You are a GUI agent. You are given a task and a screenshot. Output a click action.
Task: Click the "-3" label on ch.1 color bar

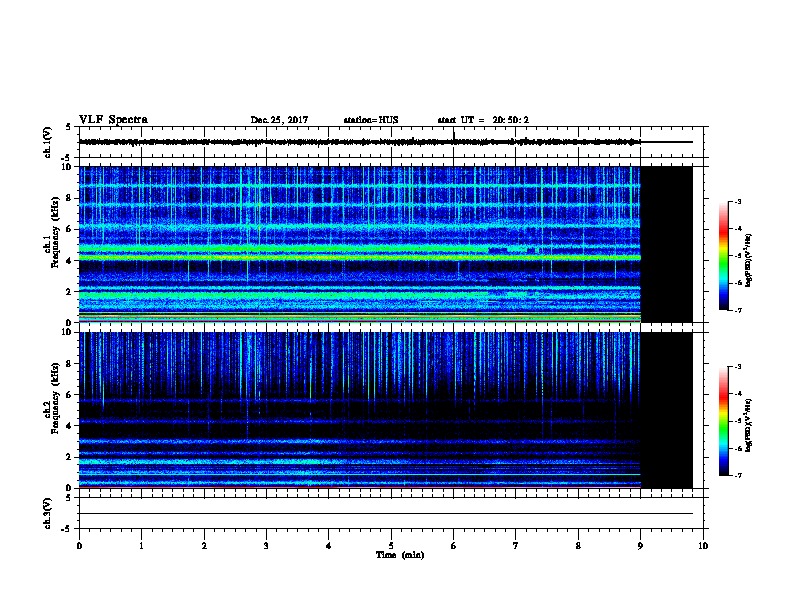(737, 202)
